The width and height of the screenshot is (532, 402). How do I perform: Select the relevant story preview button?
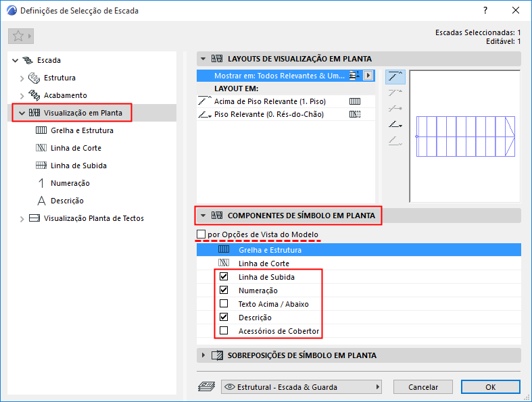pyautogui.click(x=395, y=124)
